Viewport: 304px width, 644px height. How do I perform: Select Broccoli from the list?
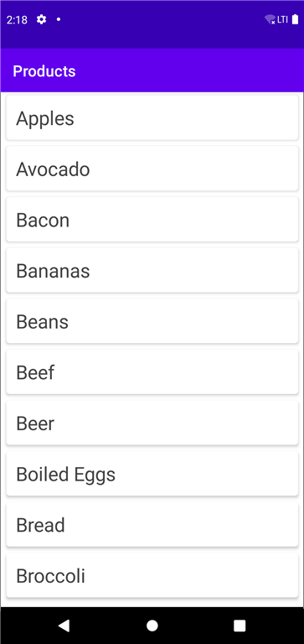(152, 576)
